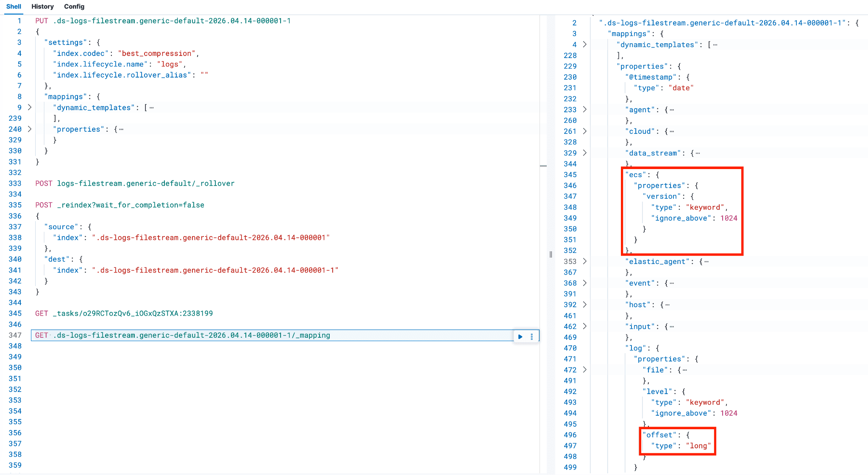
Task: Expand collapsed properties block in editor
Action: tap(30, 129)
